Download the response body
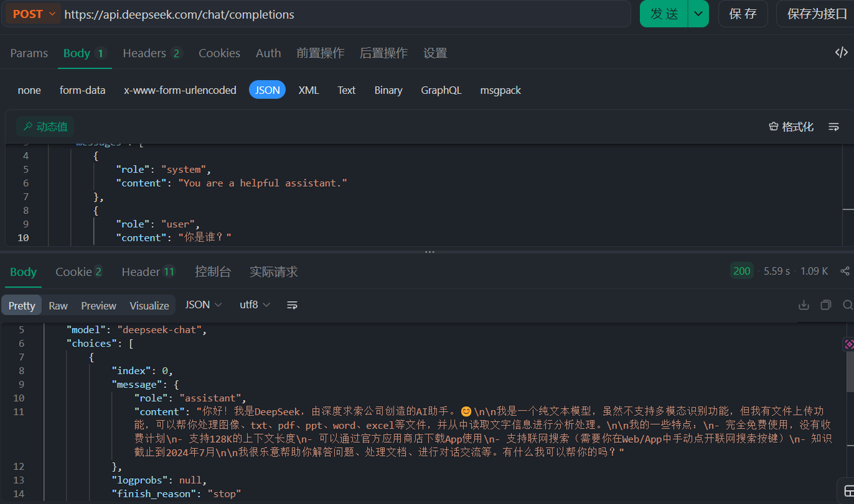This screenshot has height=504, width=854. [x=804, y=305]
